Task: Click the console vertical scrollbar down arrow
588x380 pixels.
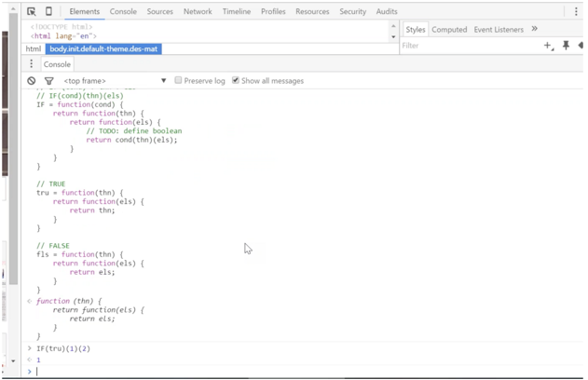Action: (13, 360)
